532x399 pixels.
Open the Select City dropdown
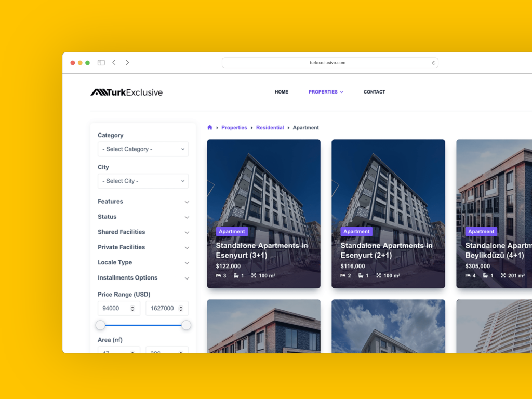coord(143,181)
